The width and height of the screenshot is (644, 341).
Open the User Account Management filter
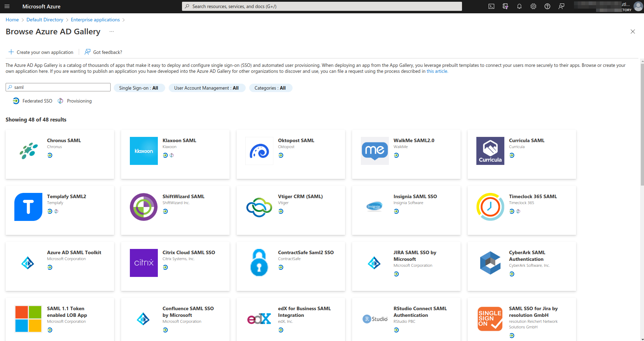pyautogui.click(x=207, y=88)
